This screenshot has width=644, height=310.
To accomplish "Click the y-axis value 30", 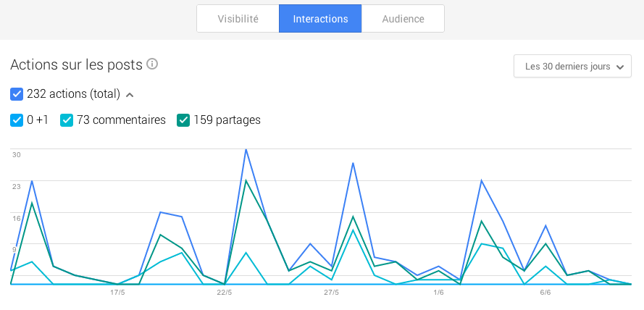I will [x=16, y=154].
